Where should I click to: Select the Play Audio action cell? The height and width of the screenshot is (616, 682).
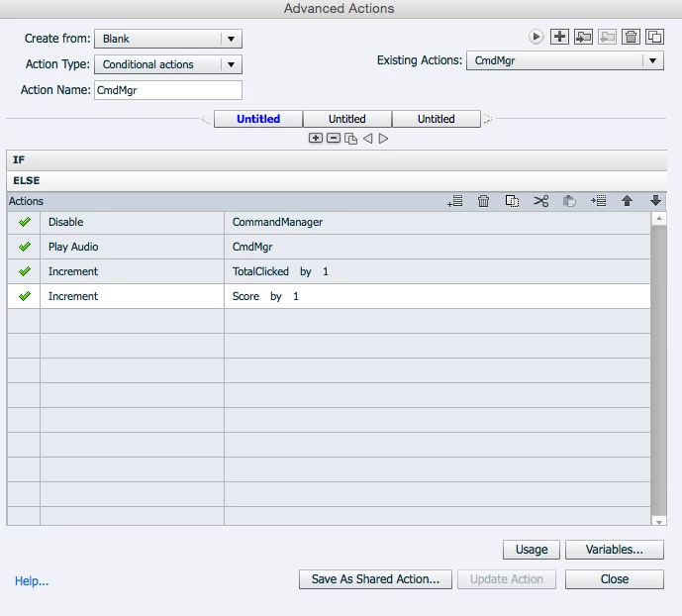133,247
